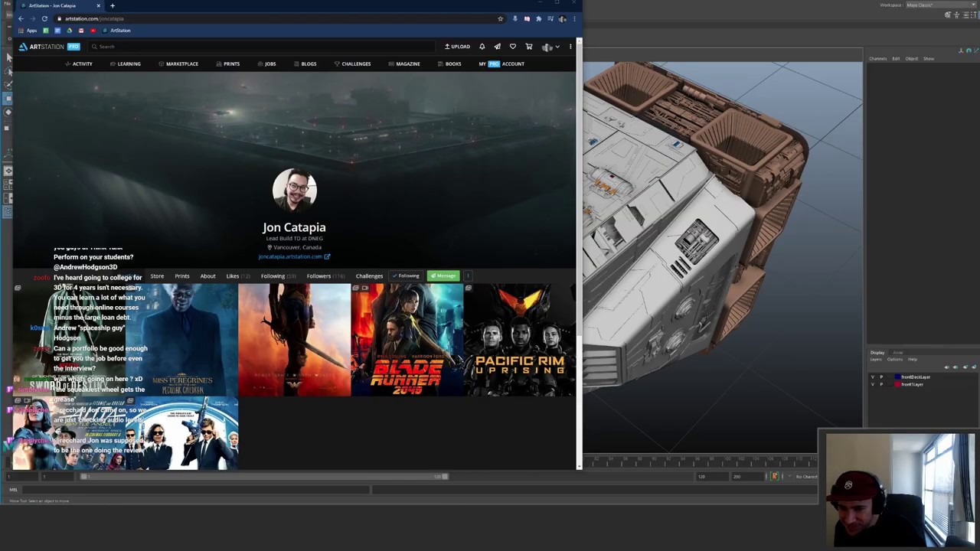Click Maya character controls icon near Workspace

point(955,15)
